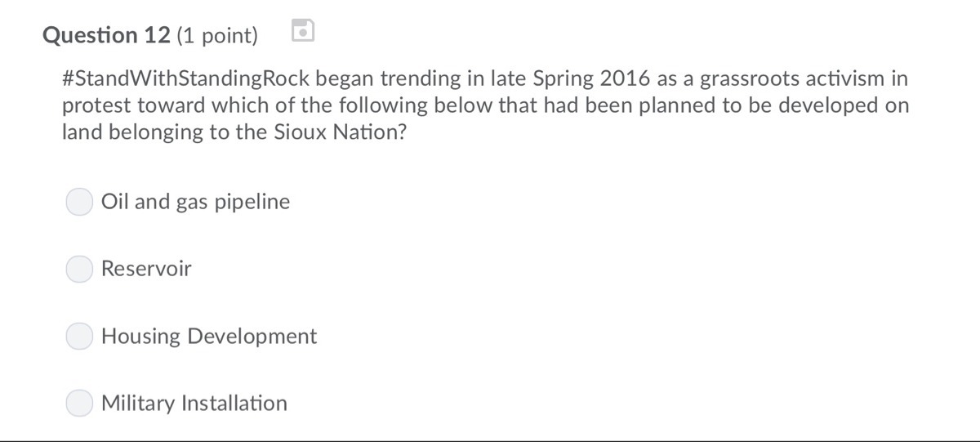The width and height of the screenshot is (980, 442).
Task: Click the save status icon beside Question 12
Action: pos(303,31)
